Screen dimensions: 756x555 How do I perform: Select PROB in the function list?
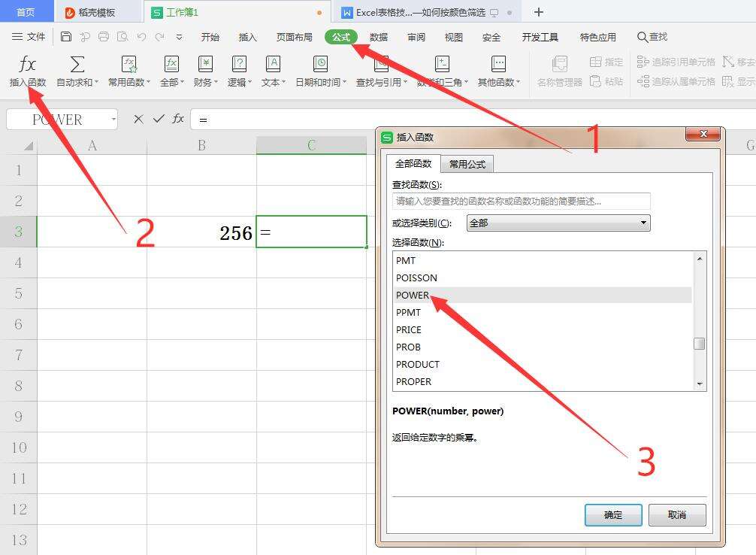[x=543, y=347]
